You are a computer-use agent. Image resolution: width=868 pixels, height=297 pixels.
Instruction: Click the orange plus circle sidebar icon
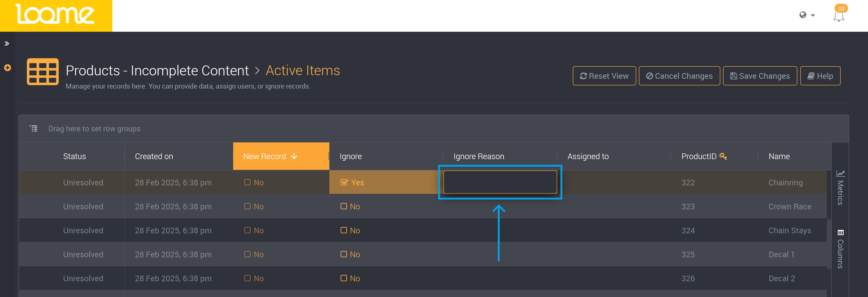pyautogui.click(x=8, y=68)
